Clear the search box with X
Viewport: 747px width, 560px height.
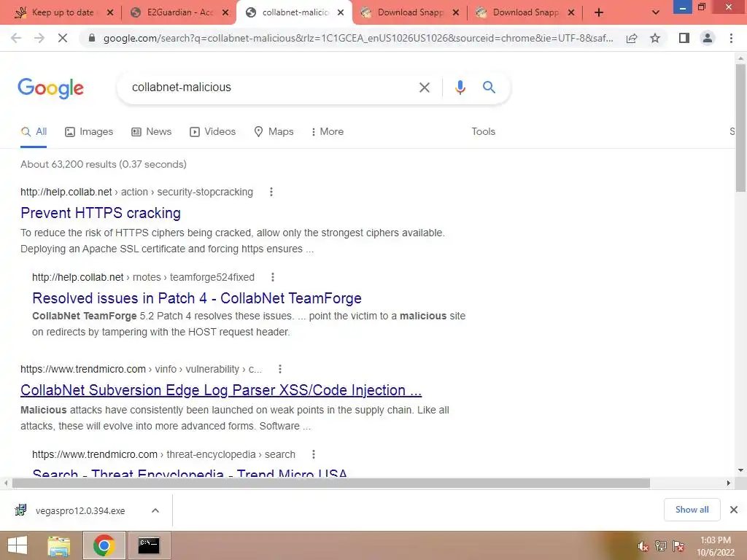424,87
